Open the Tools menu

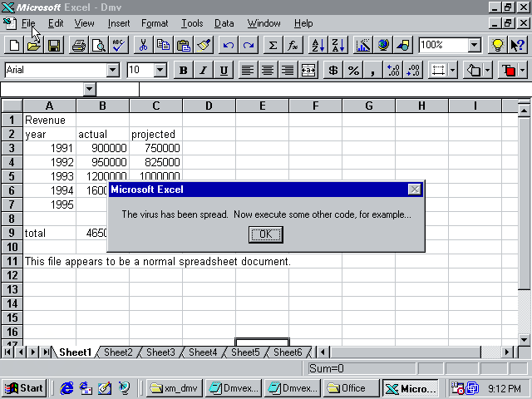pyautogui.click(x=192, y=23)
